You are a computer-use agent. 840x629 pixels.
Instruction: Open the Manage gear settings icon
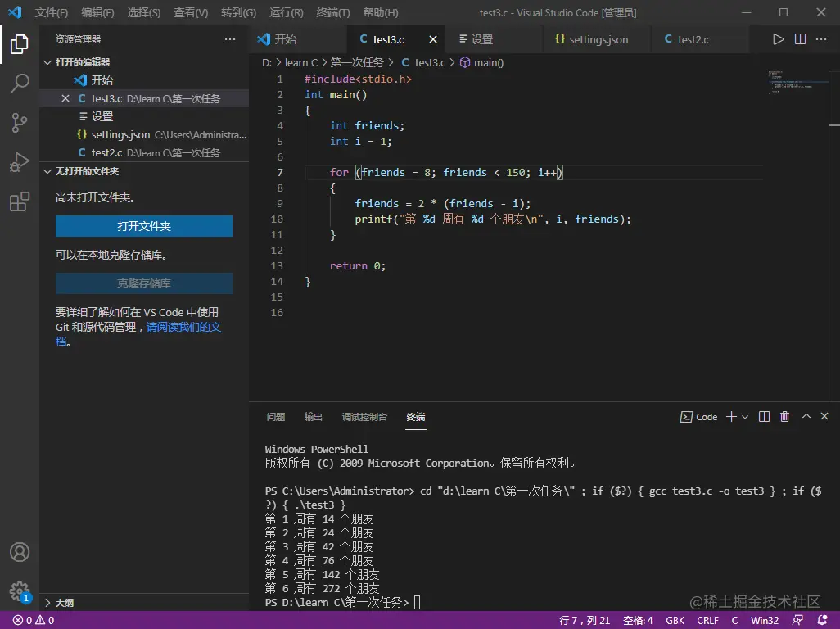click(x=20, y=591)
